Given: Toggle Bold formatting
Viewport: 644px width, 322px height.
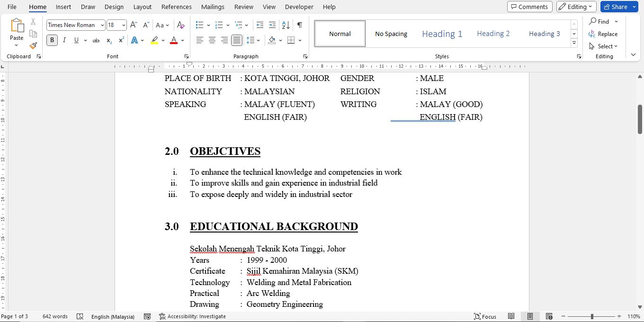Looking at the screenshot, I should [52, 41].
